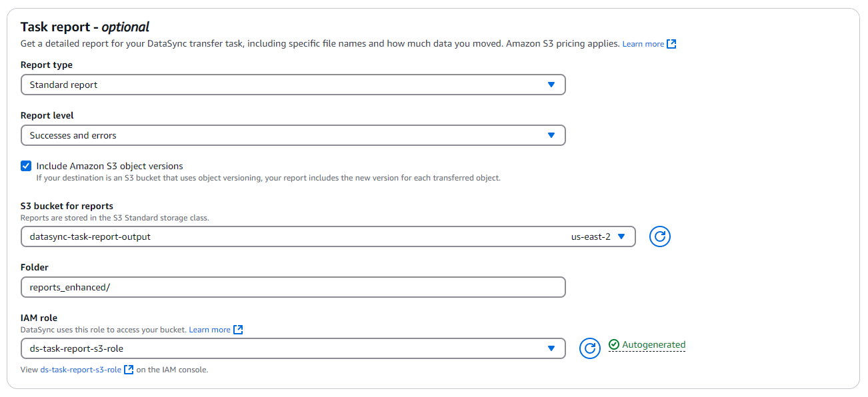Screen dimensions: 868x397
Task: Click the green Autogenerated check icon
Action: [613, 344]
